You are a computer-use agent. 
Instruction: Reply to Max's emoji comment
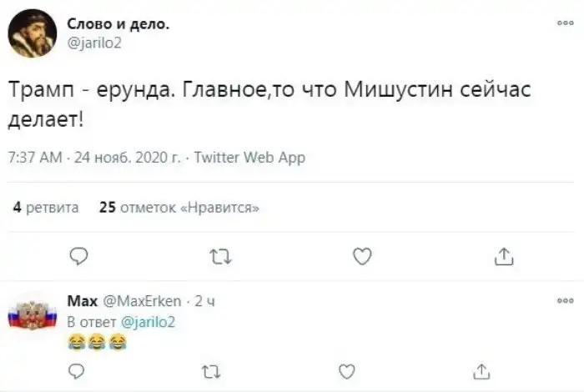coord(76,369)
